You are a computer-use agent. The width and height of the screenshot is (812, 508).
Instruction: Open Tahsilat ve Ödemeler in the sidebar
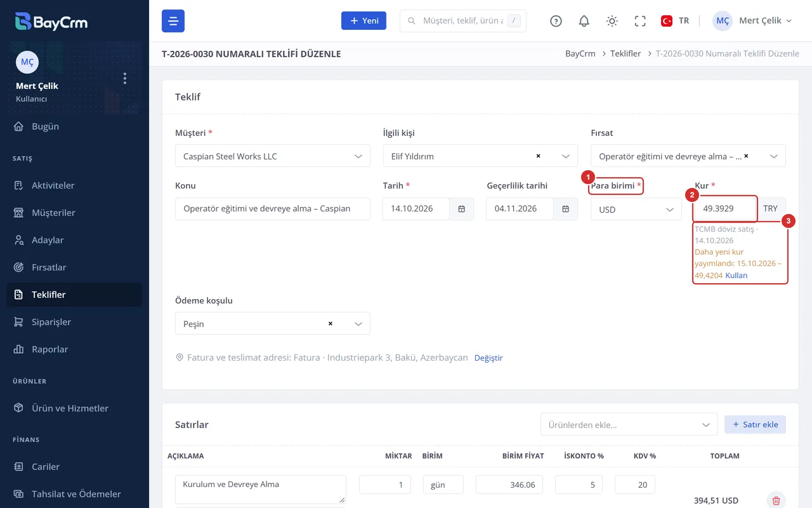coord(74,494)
